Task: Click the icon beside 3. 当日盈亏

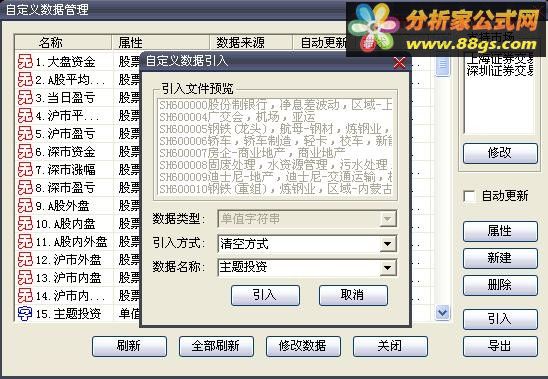Action: coord(25,98)
